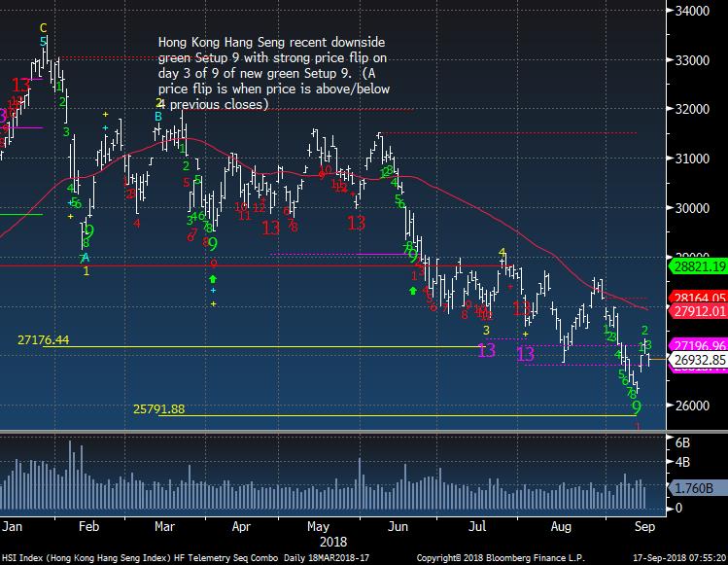Click the yellow 27176.44 level label
Image resolution: width=728 pixels, height=565 pixels.
[x=43, y=340]
